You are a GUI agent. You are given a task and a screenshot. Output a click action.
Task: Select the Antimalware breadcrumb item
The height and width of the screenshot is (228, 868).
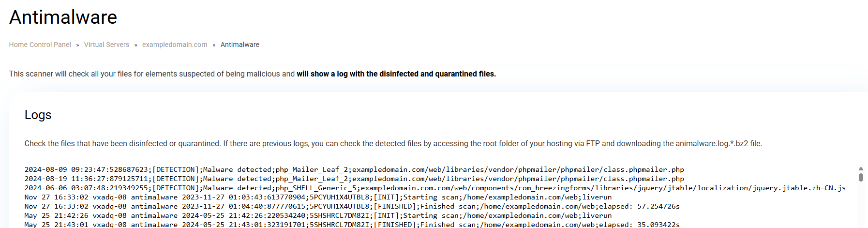[240, 45]
